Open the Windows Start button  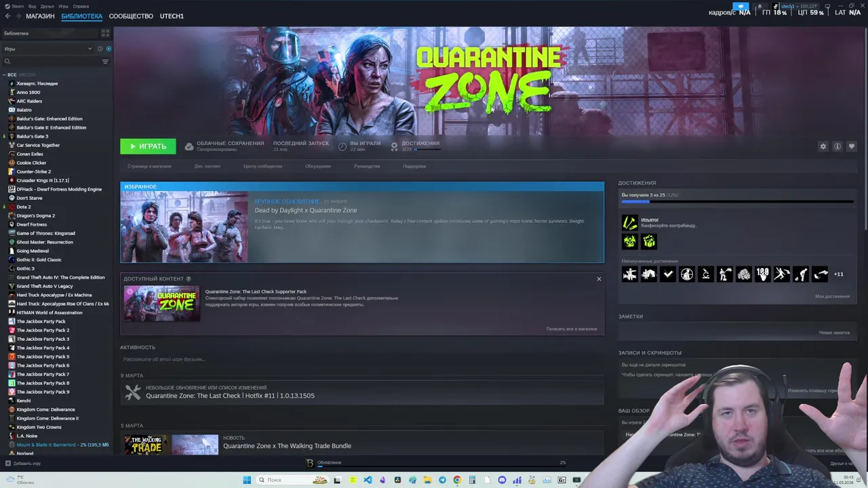[247, 480]
